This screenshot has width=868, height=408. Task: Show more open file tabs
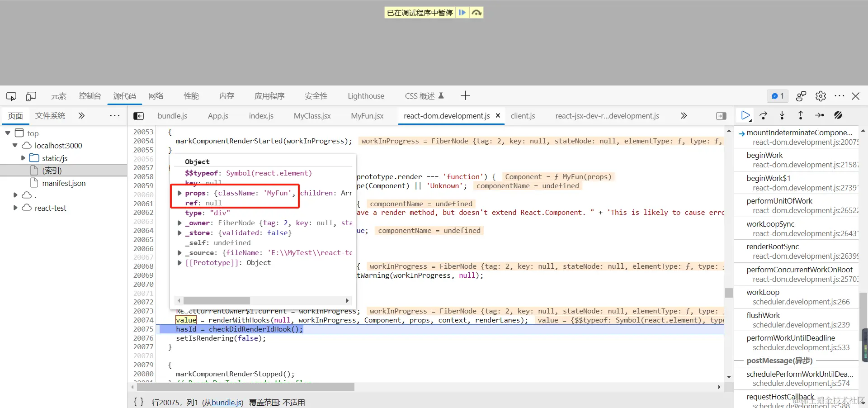click(x=684, y=116)
